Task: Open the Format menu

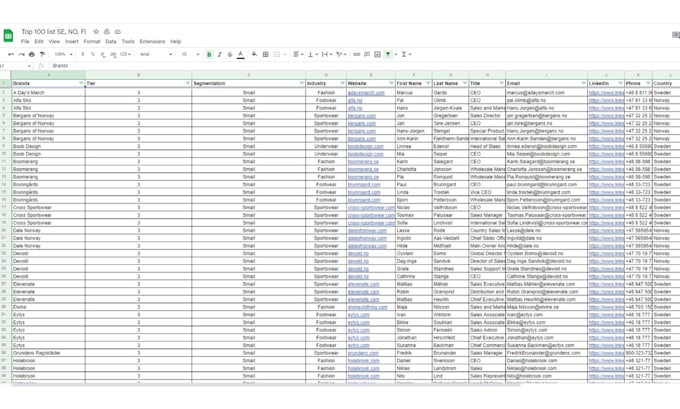Action: [x=92, y=42]
